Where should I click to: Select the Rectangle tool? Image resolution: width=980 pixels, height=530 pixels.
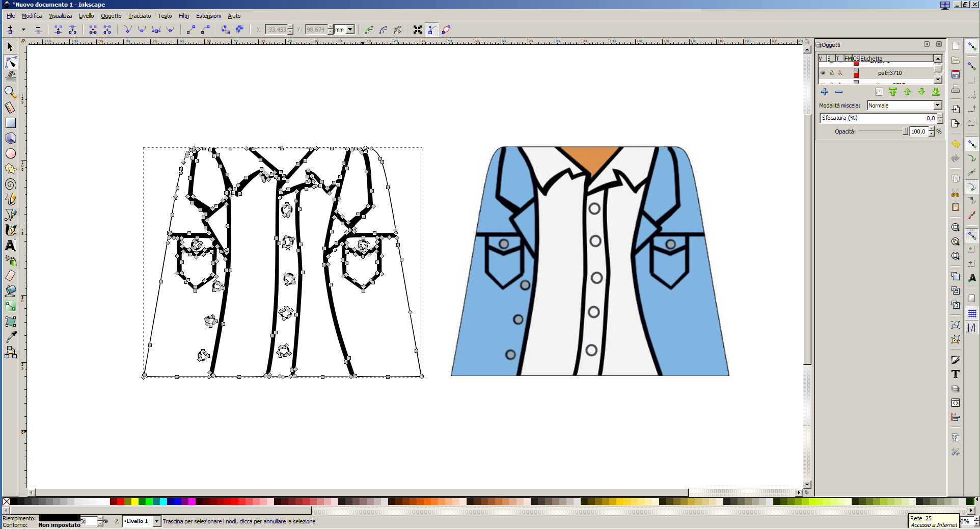tap(10, 123)
